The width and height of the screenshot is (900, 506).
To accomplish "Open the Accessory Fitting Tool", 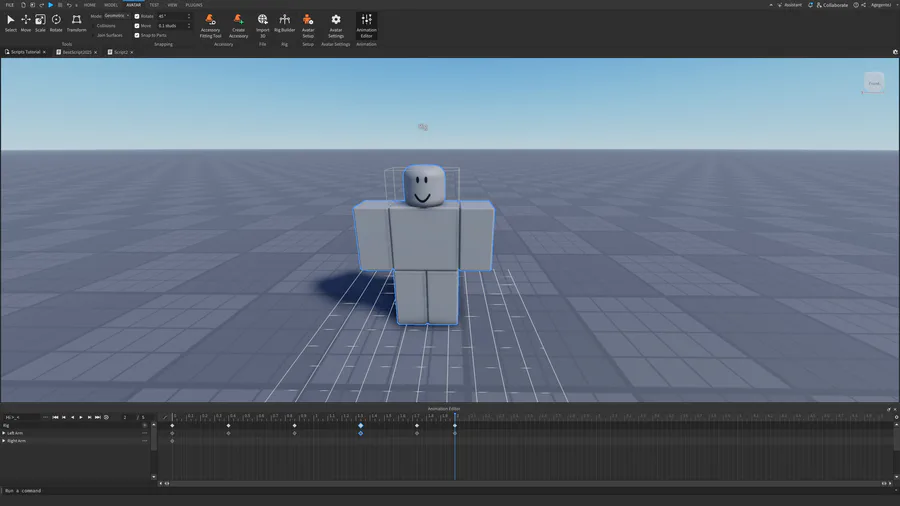I will 210,26.
